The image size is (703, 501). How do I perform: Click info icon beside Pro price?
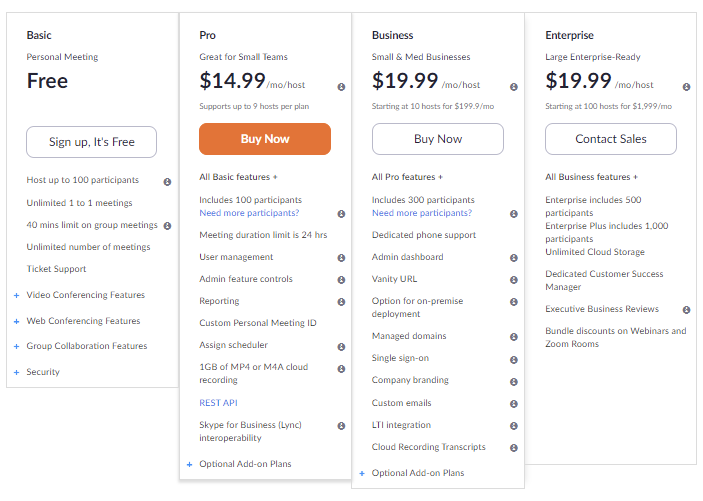tap(341, 86)
